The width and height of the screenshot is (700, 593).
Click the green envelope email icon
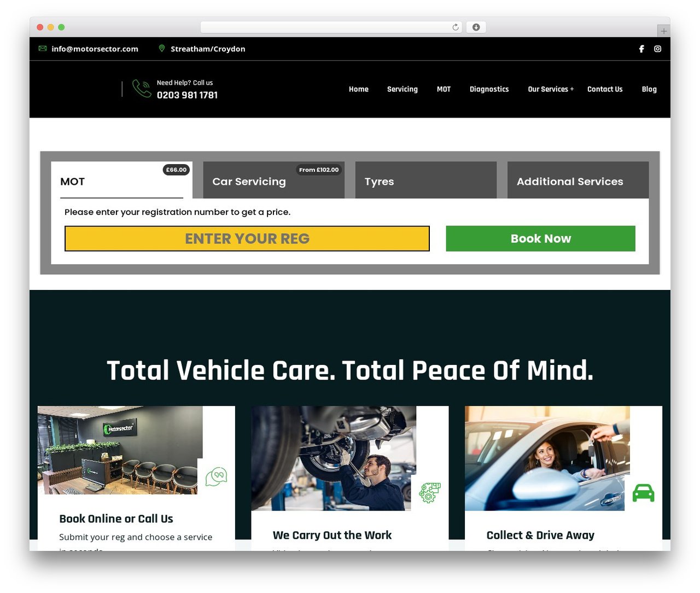[x=43, y=49]
